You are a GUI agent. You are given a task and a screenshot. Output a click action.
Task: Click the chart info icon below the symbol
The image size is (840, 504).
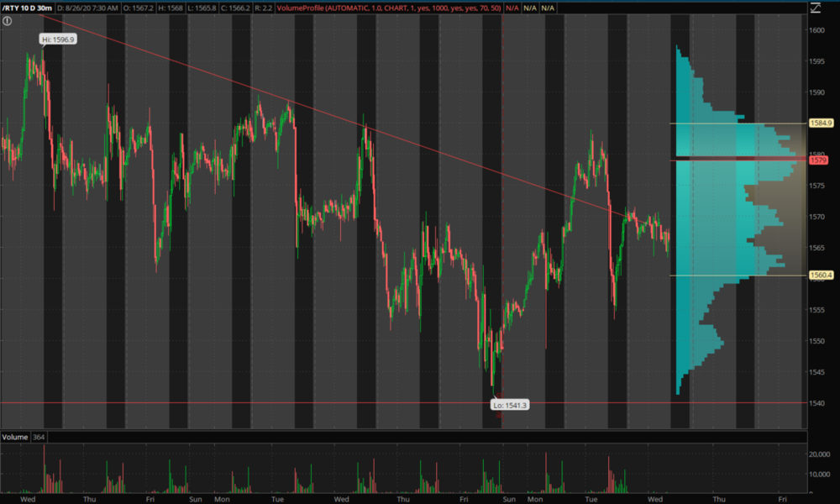[x=7, y=21]
